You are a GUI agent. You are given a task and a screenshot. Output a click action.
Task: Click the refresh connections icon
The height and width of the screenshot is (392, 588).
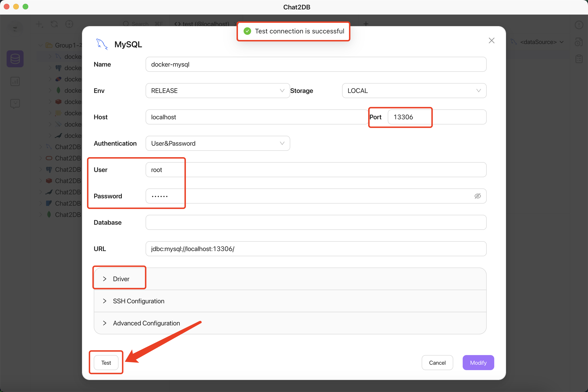54,24
